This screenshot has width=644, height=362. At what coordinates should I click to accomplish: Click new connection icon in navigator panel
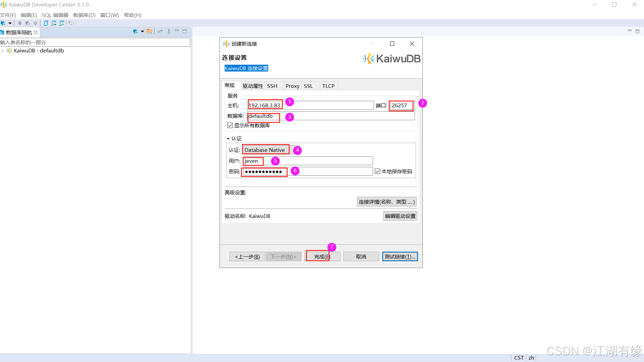(x=135, y=31)
